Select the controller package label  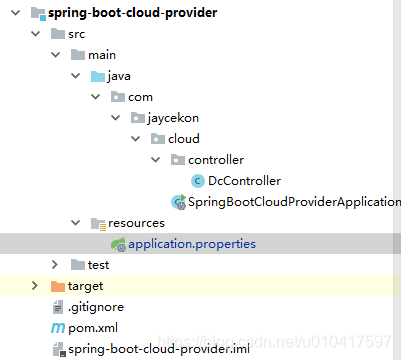click(x=216, y=160)
